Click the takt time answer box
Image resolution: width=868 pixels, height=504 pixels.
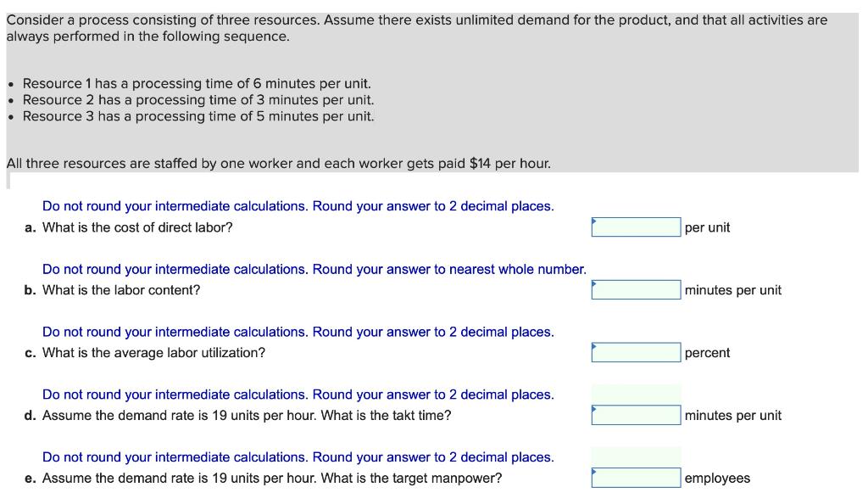(637, 415)
